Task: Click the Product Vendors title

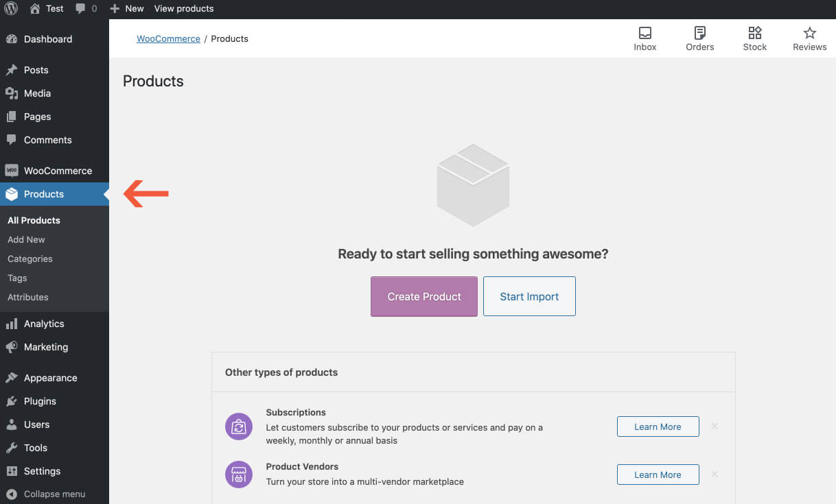Action: [302, 466]
